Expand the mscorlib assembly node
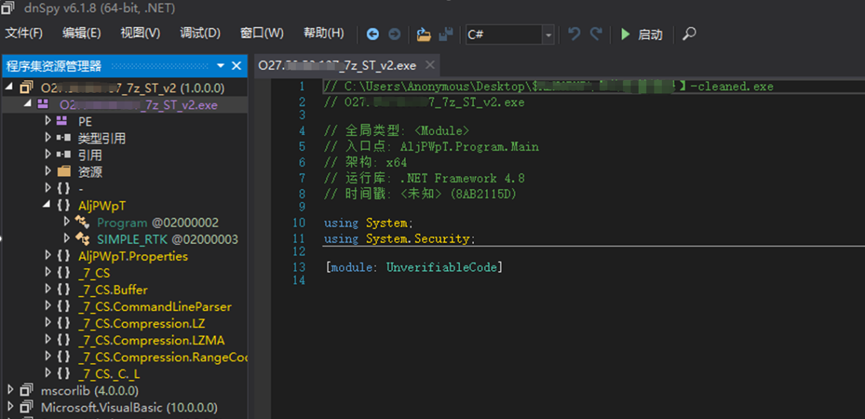865x419 pixels. [9, 390]
